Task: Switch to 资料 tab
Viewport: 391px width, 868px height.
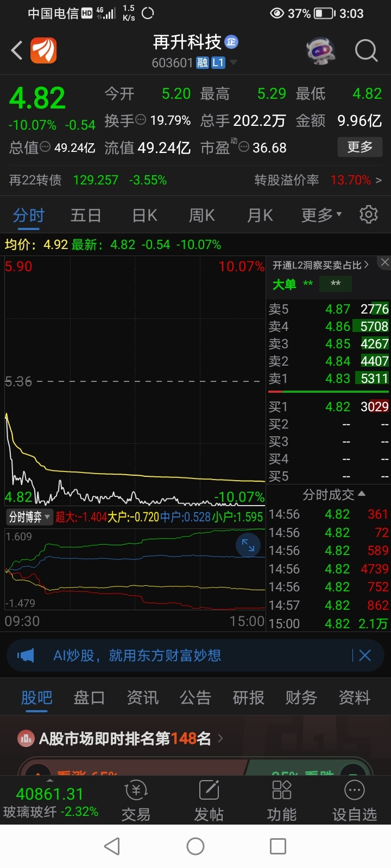Action: coord(355,697)
